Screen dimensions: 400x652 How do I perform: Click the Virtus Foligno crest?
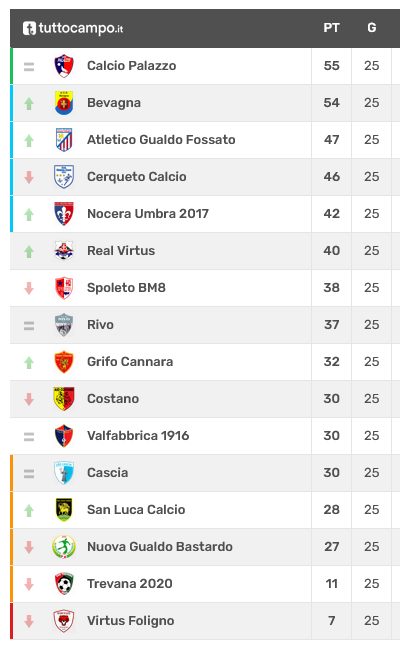[x=64, y=621]
